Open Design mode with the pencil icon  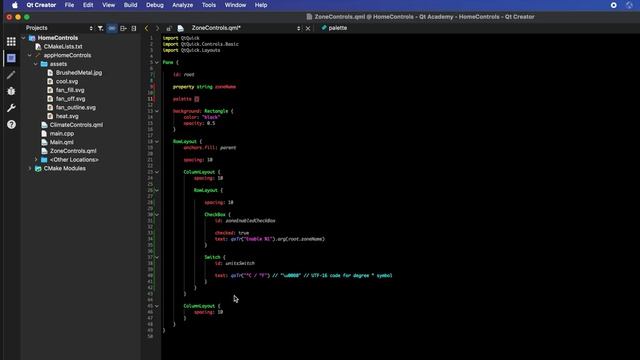pyautogui.click(x=11, y=75)
